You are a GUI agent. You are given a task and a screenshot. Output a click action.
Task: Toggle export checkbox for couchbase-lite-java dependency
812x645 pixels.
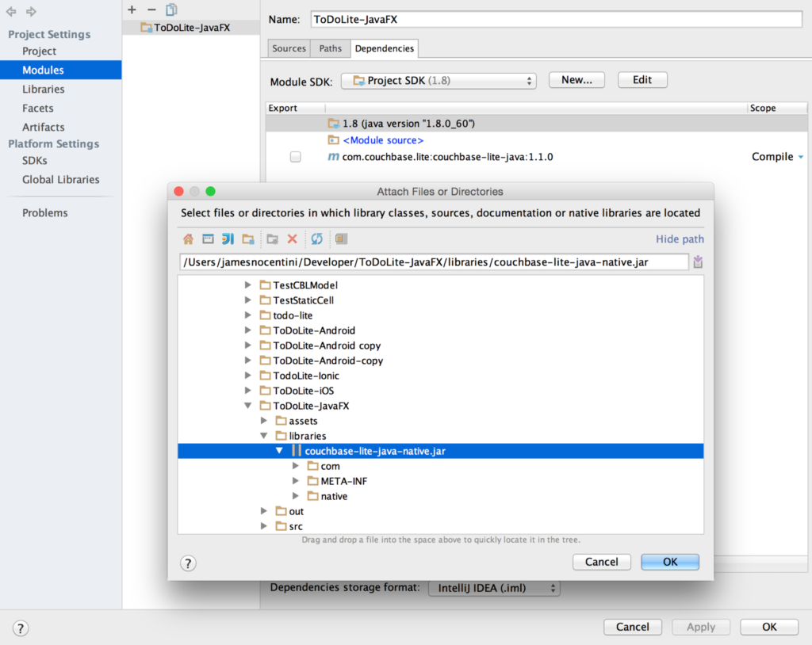pos(295,157)
